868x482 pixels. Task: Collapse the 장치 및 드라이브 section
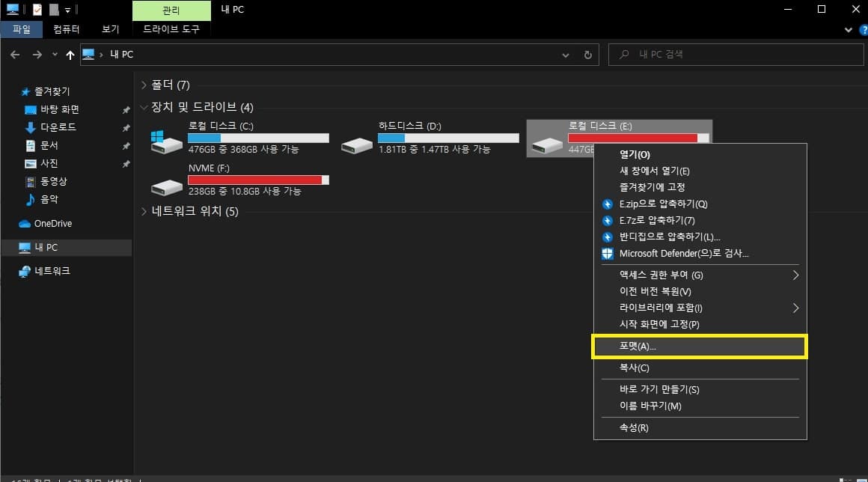[144, 106]
